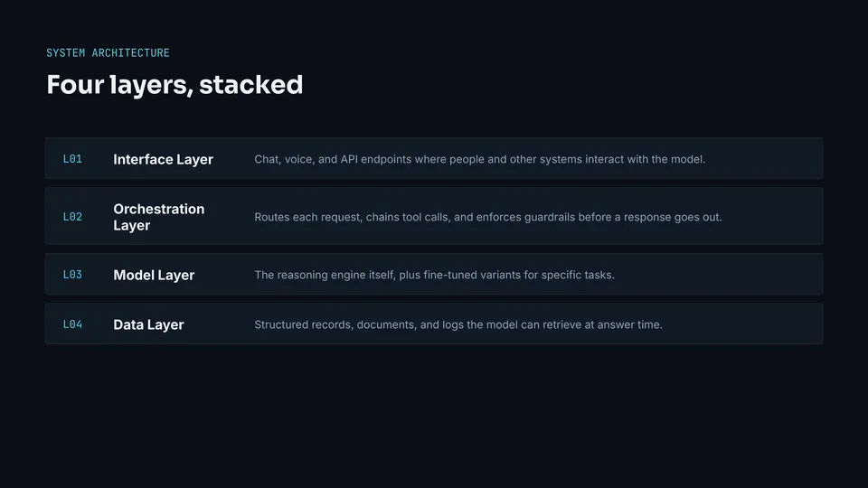Image resolution: width=868 pixels, height=488 pixels.
Task: Click the word 'stacked' in the title
Action: [251, 85]
